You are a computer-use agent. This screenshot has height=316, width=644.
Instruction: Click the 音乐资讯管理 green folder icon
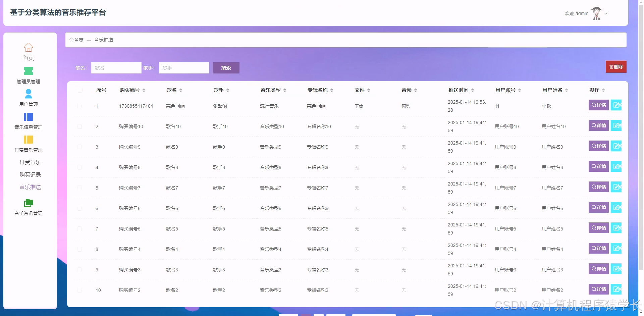click(x=28, y=203)
